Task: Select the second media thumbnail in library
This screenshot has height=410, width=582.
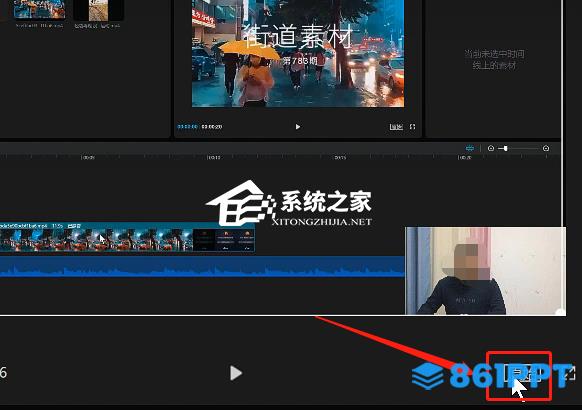Action: click(x=98, y=10)
